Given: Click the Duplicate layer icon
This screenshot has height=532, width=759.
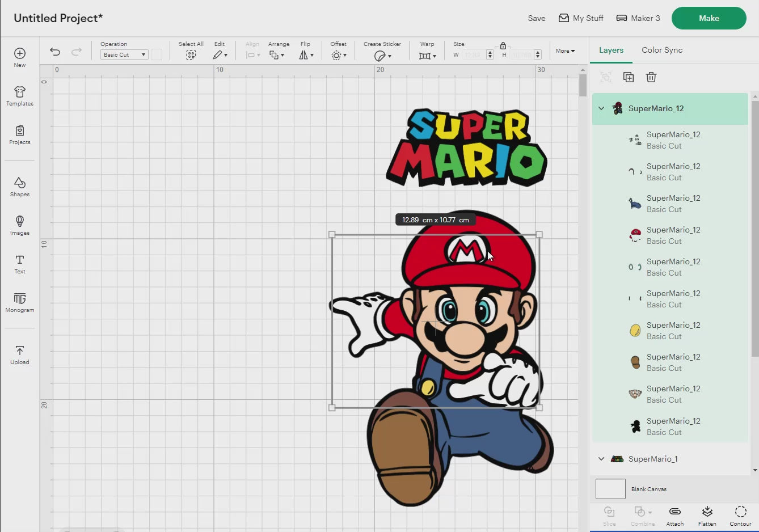Looking at the screenshot, I should 629,77.
